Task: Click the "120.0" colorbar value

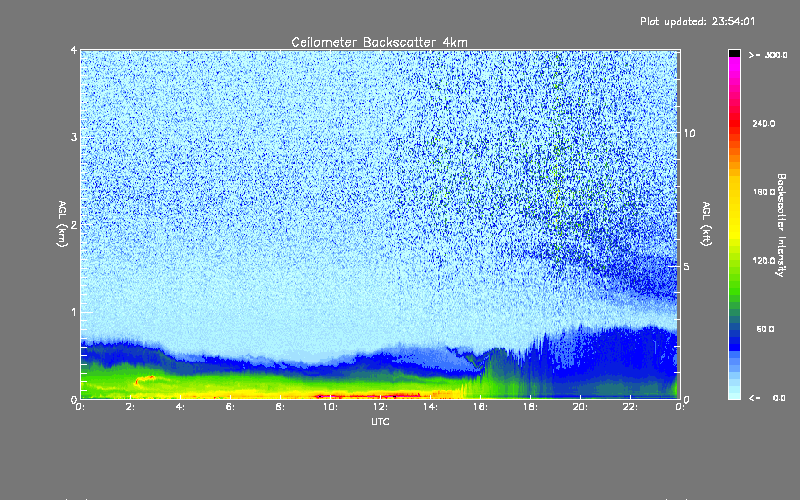Action: pos(764,260)
